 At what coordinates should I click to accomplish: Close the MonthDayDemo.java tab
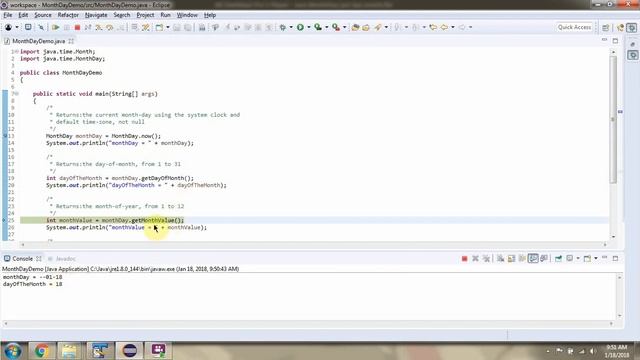click(x=71, y=41)
